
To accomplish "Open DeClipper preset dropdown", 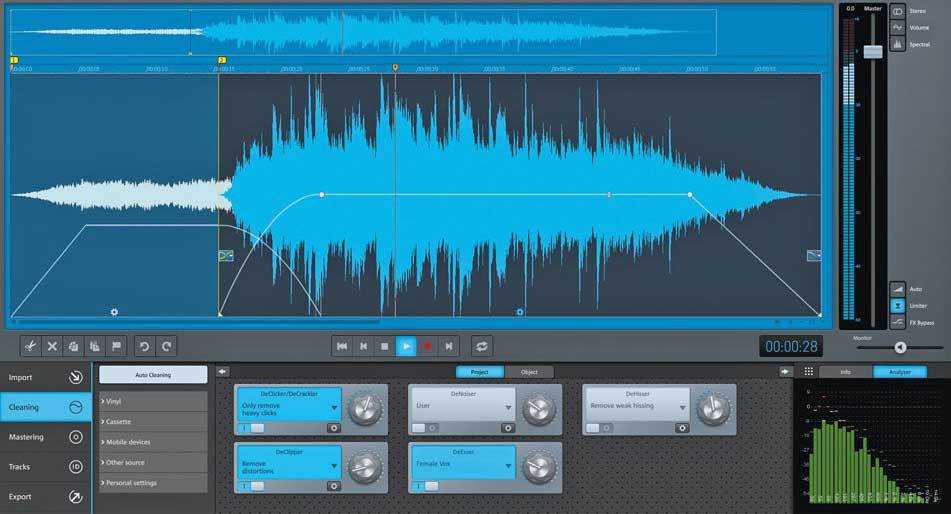I will pos(334,466).
